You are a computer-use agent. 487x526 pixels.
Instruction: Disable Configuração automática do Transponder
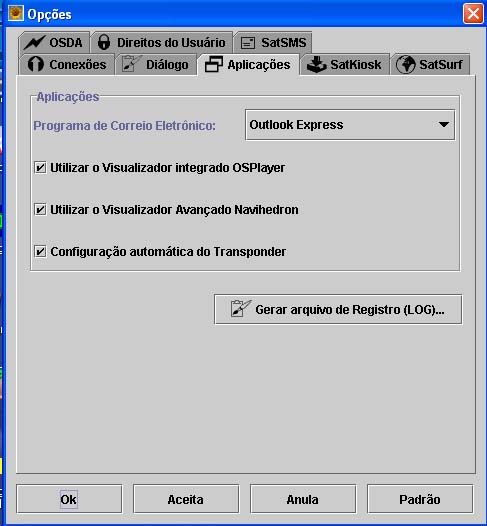click(40, 252)
